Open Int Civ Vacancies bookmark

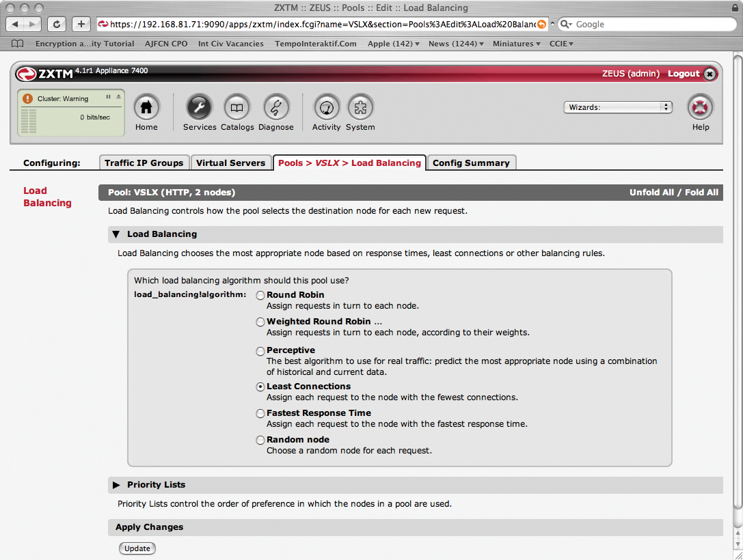pyautogui.click(x=231, y=44)
